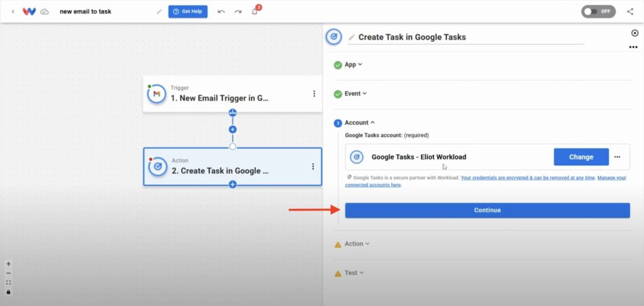644x306 pixels.
Task: Close the Create Task side panel
Action: [x=635, y=33]
